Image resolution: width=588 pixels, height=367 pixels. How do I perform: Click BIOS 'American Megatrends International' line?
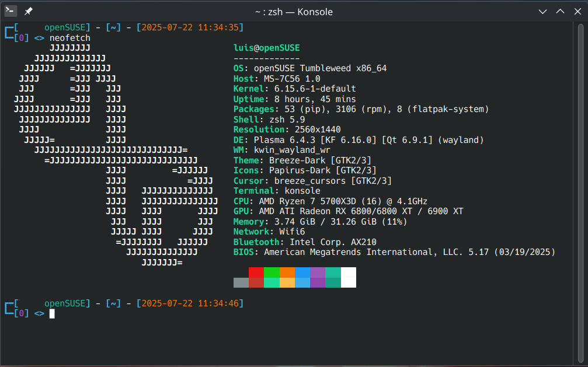coord(394,252)
